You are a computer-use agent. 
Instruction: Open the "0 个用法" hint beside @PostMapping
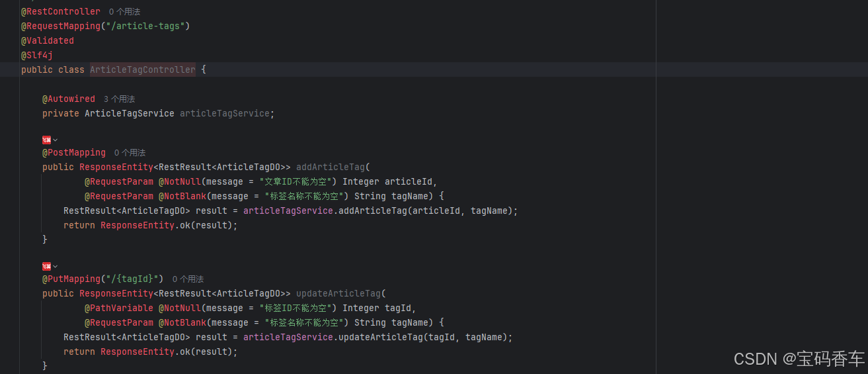click(x=130, y=153)
